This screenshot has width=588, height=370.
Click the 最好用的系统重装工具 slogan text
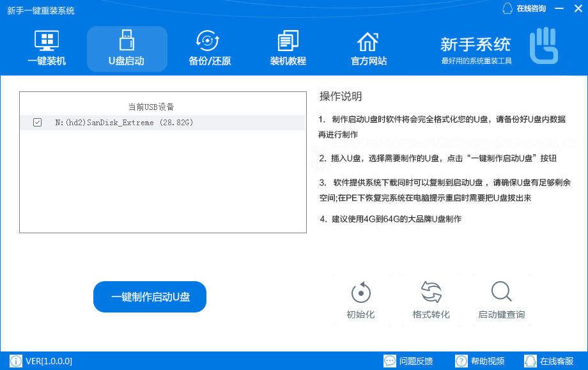476,61
